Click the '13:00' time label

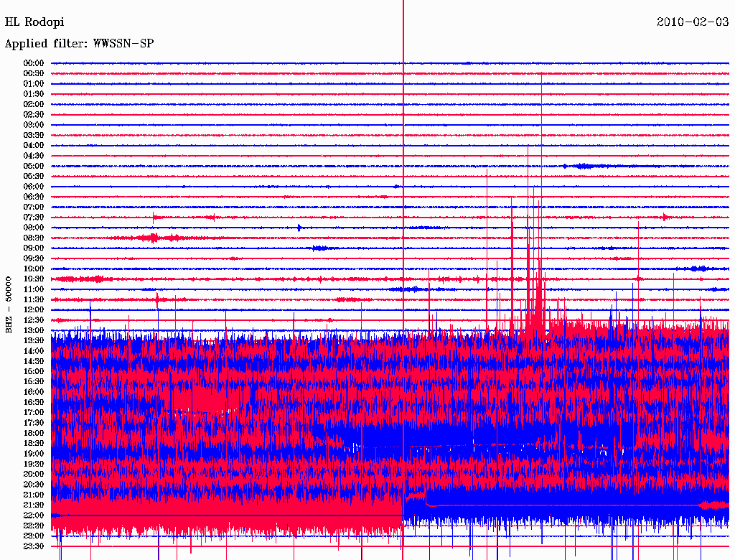tap(34, 330)
